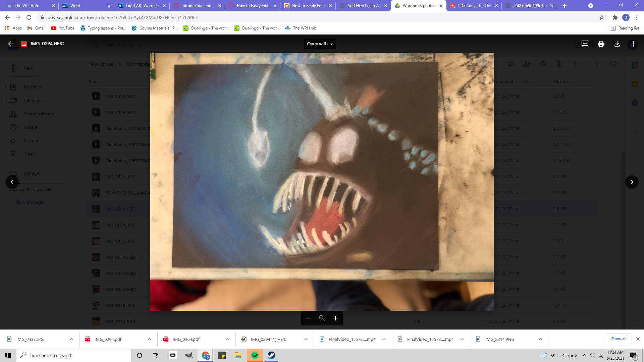Open the Reading list
The width and height of the screenshot is (644, 362).
[x=625, y=28]
